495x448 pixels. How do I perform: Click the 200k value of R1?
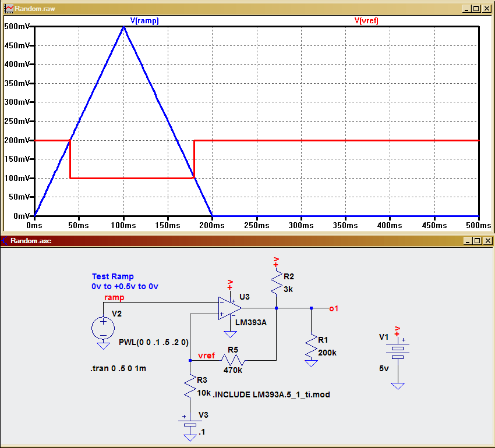pos(327,353)
